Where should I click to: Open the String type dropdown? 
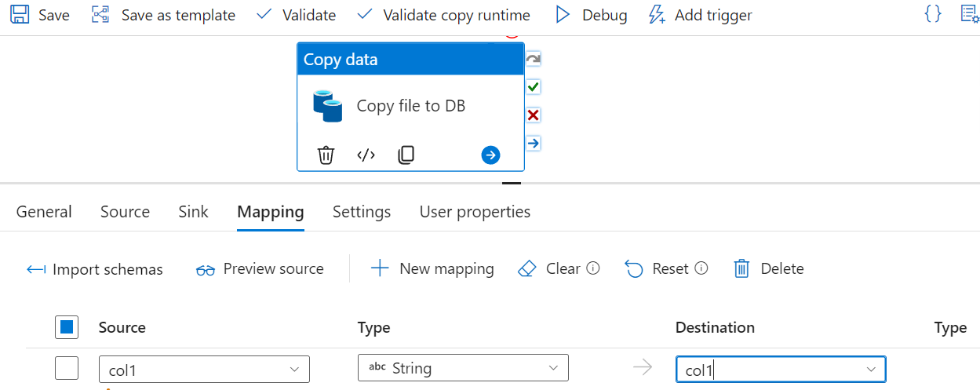pyautogui.click(x=553, y=369)
